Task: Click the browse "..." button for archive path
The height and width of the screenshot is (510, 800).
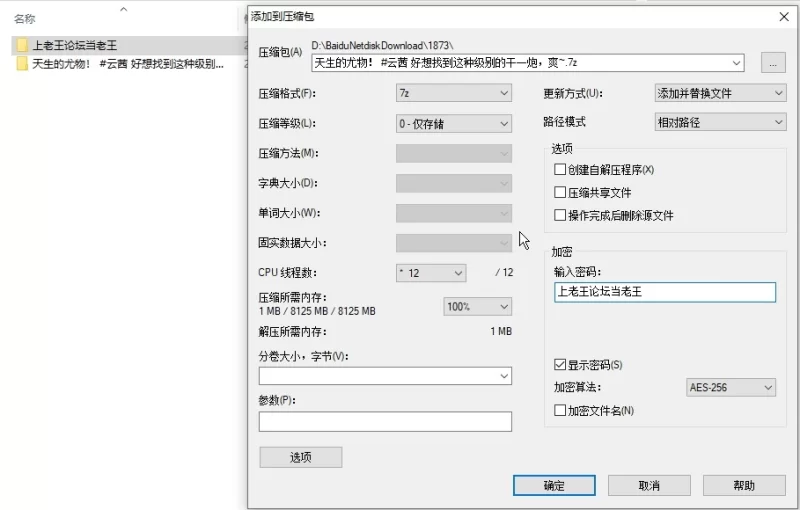Action: (773, 63)
